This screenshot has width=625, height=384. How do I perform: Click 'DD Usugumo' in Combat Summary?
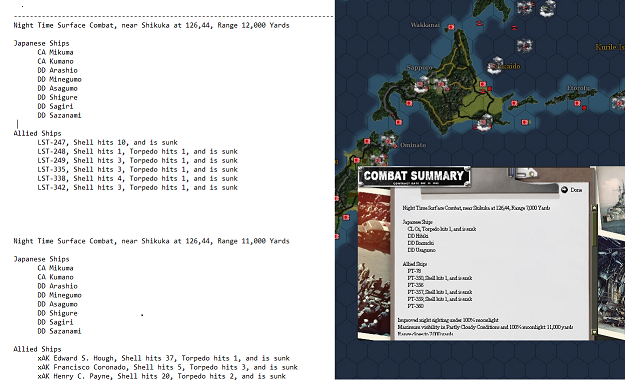(421, 250)
